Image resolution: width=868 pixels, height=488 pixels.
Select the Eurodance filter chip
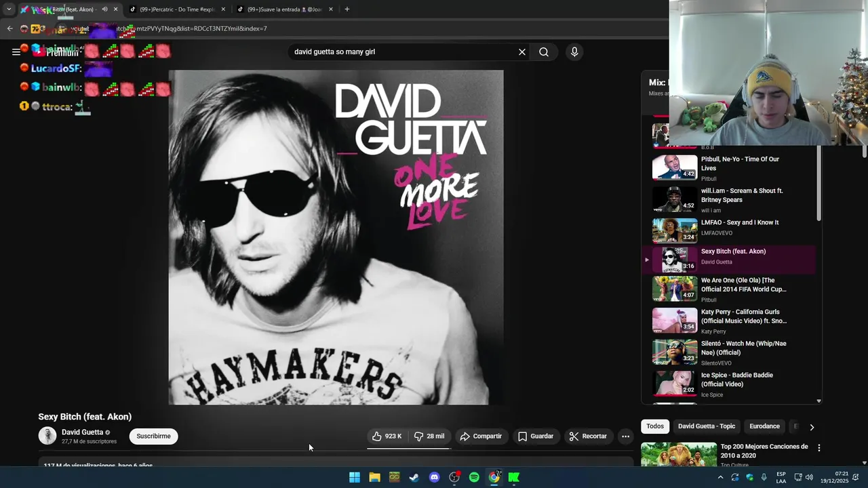(x=764, y=426)
